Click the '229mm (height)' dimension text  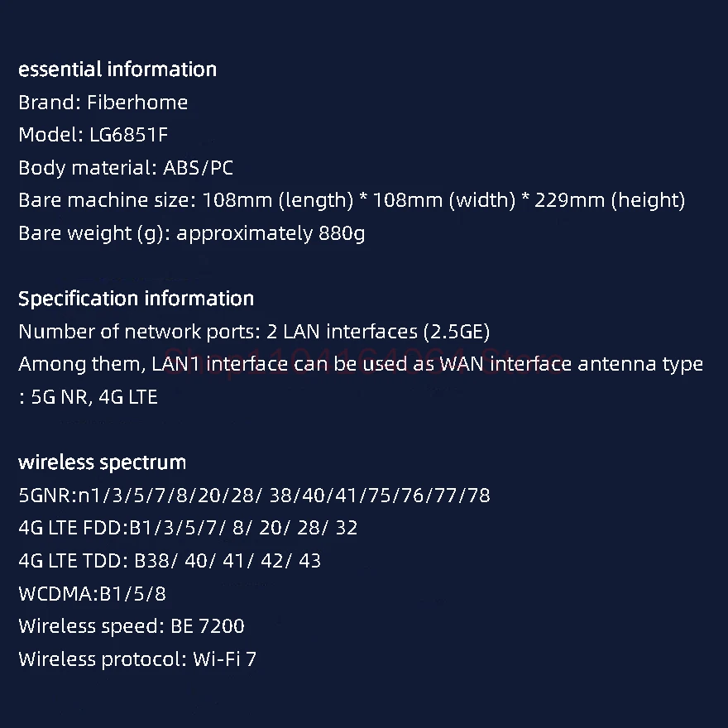tap(610, 200)
